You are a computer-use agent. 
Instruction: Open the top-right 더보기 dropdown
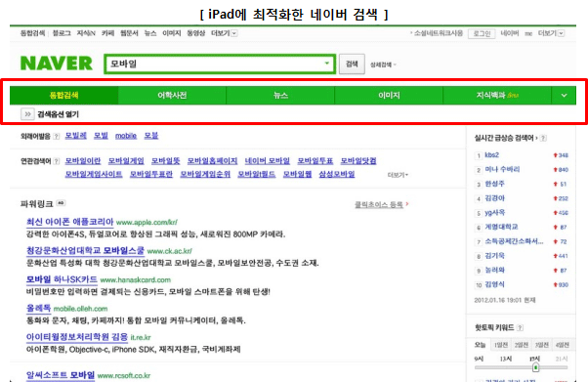click(551, 33)
